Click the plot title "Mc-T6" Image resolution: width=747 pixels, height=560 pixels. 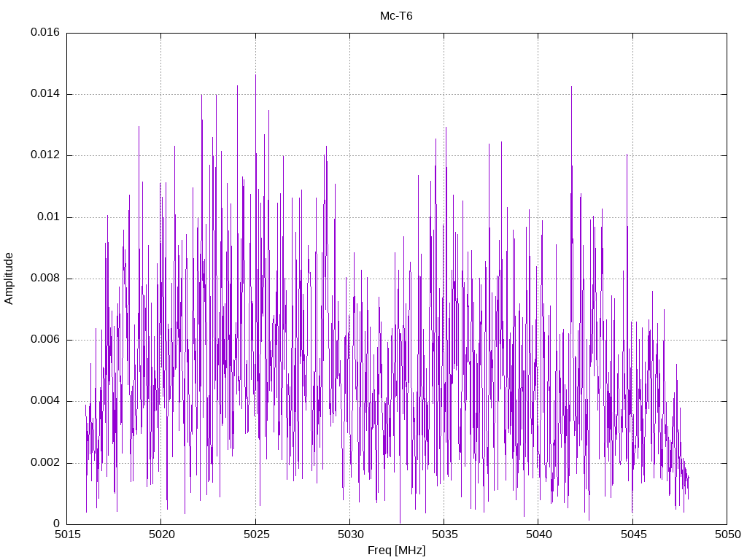396,16
